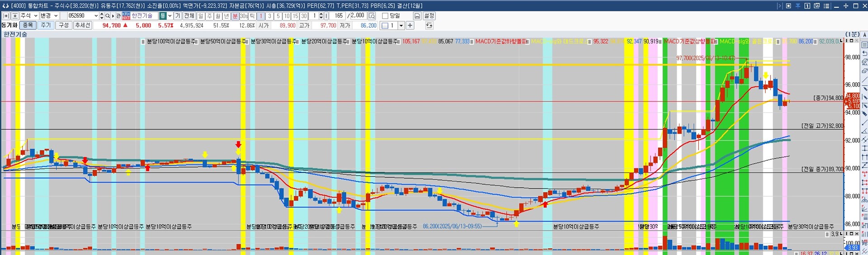
Task: Click the diagonal trend line tool in right sidebar
Action: click(864, 80)
